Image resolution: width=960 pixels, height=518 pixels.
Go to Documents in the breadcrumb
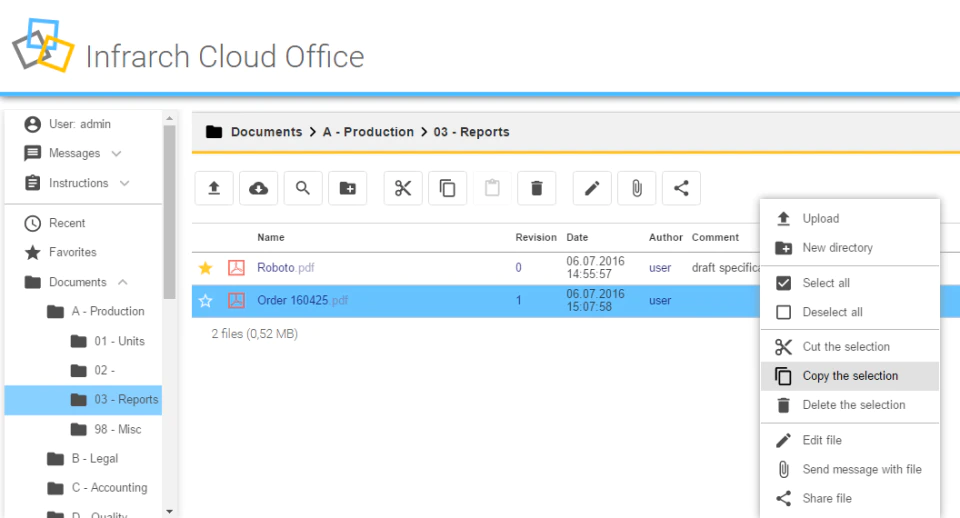pos(266,132)
